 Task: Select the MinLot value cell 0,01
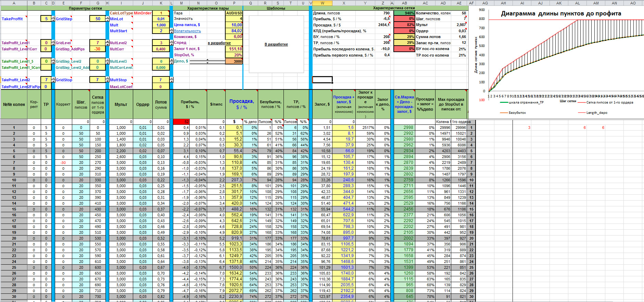pos(161,19)
